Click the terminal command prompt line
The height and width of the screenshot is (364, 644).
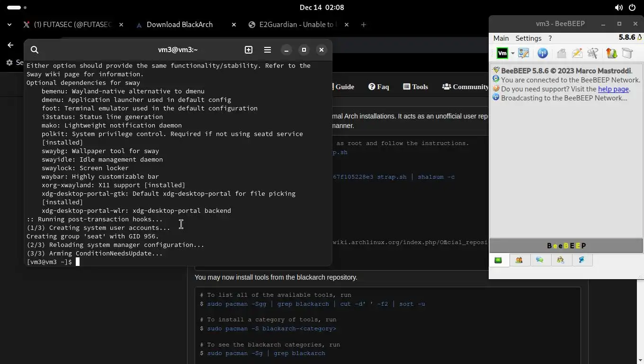178,262
